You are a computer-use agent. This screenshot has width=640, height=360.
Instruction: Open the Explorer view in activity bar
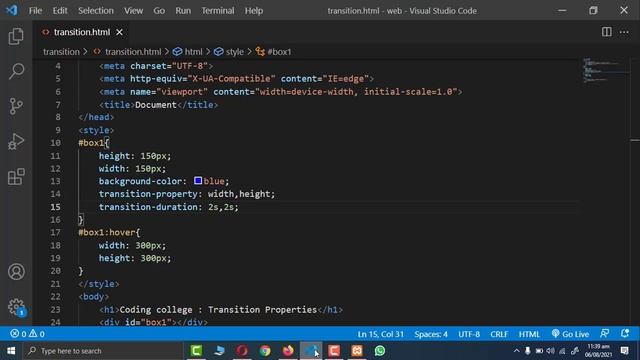(x=16, y=36)
